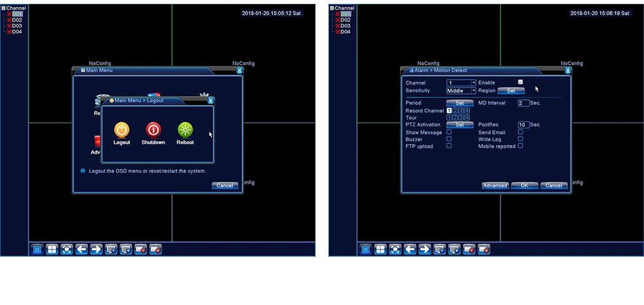
Task: Click red stop record icon, Motion Detect screen toolbar
Action: (484, 249)
